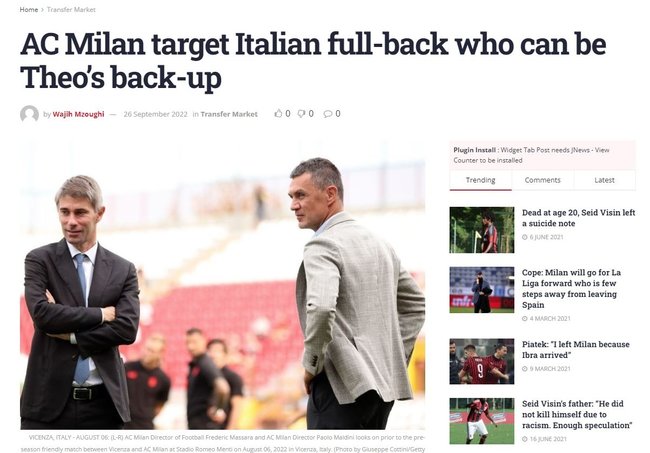Switch to the Comments tab

(x=543, y=180)
